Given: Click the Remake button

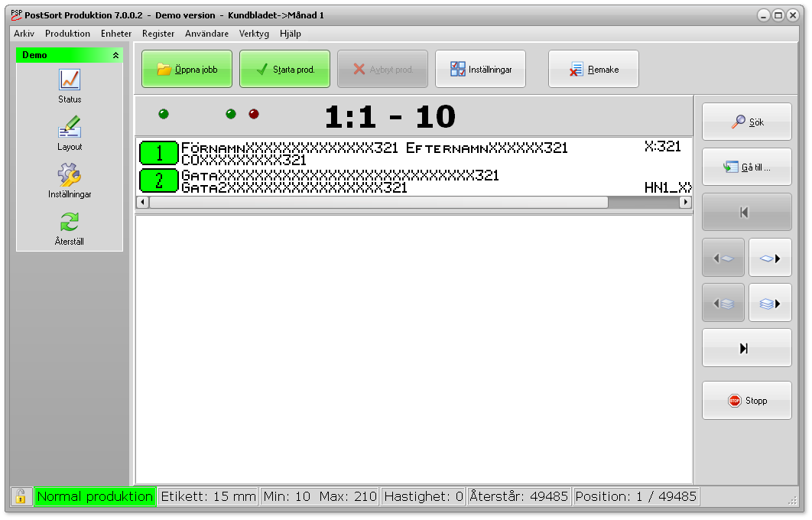Looking at the screenshot, I should 593,69.
